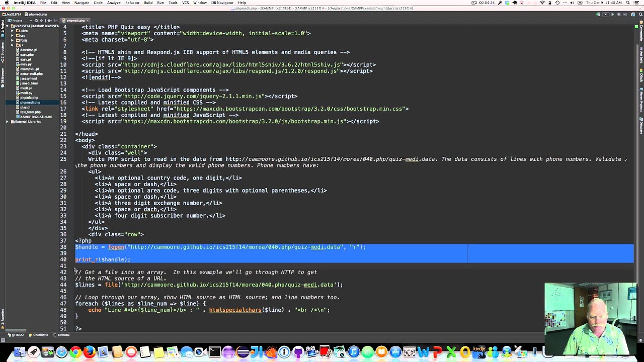Expand the .idea folder

(x=12, y=31)
